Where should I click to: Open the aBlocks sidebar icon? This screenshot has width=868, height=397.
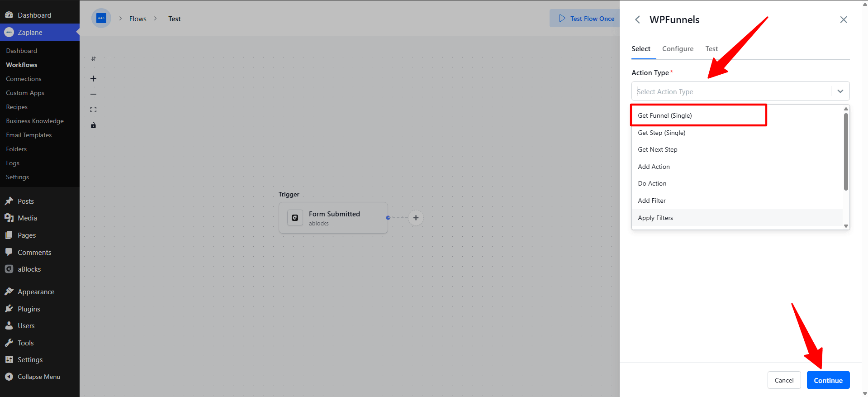(9, 269)
